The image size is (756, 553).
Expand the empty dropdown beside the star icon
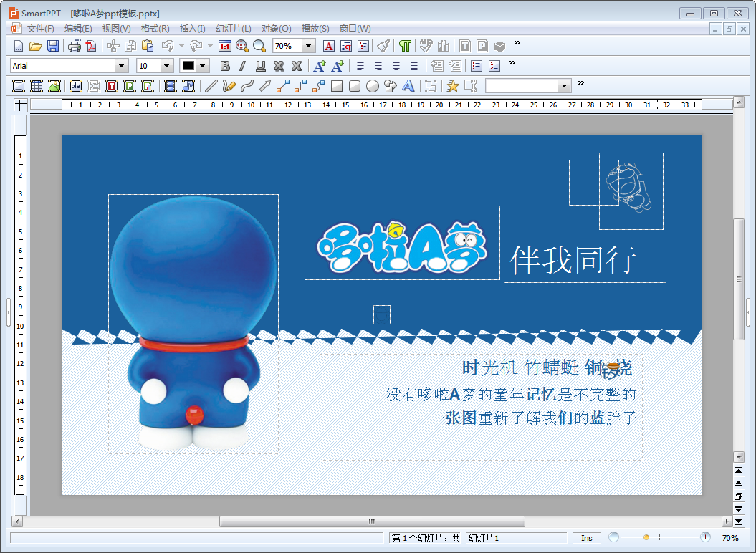[x=565, y=86]
